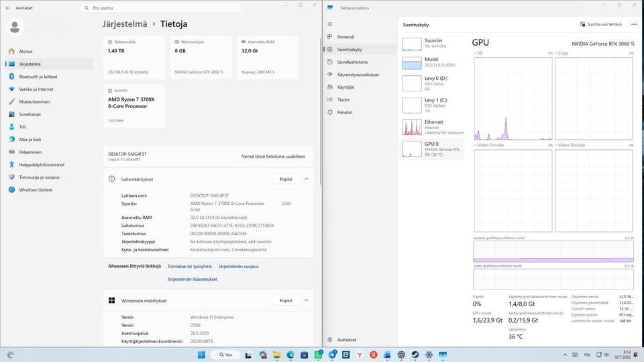Click Nimeä tämä tietokone uudelleen button

pos(273,156)
